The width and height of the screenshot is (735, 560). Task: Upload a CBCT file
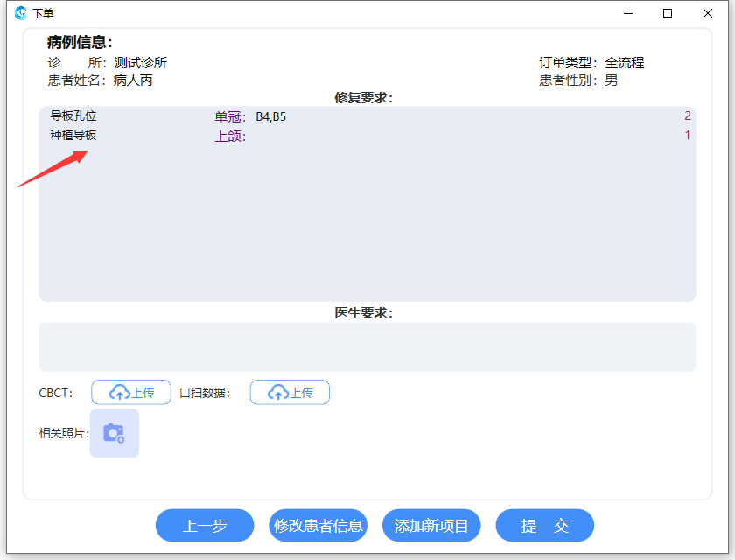131,393
